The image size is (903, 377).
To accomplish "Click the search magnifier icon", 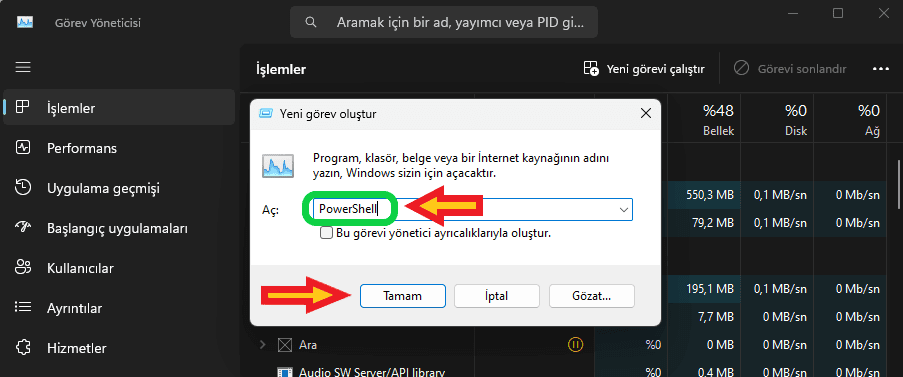I will (311, 22).
